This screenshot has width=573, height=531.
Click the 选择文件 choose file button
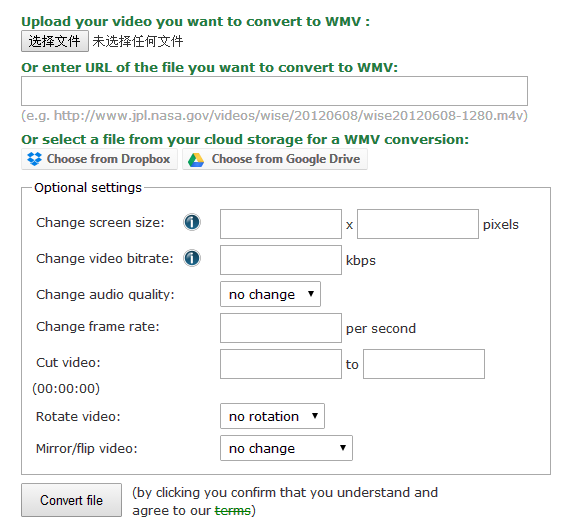55,41
